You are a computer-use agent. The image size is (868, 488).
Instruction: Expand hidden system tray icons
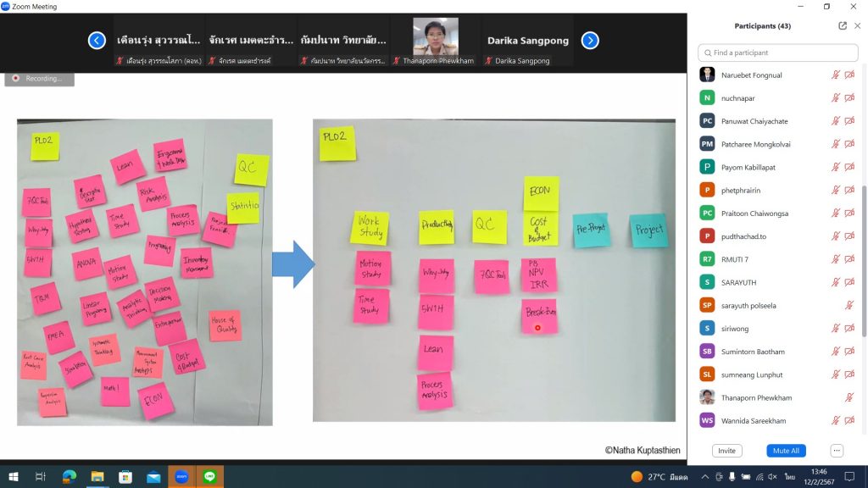(704, 477)
